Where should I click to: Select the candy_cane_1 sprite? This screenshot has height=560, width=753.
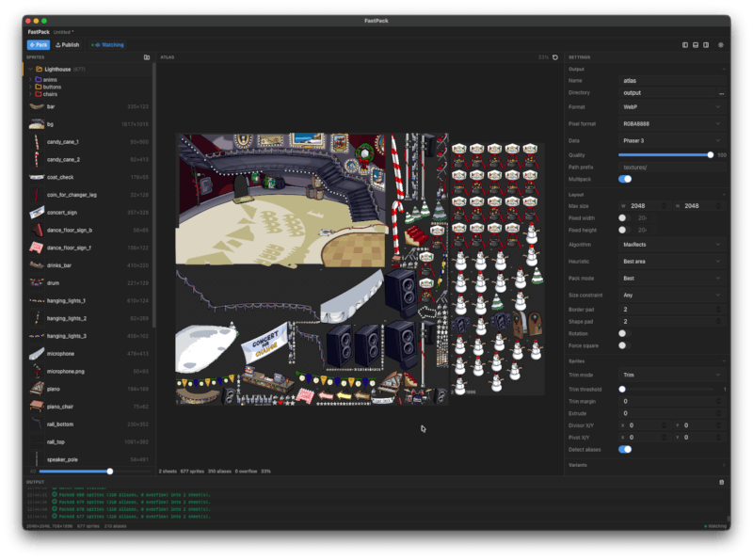point(88,142)
